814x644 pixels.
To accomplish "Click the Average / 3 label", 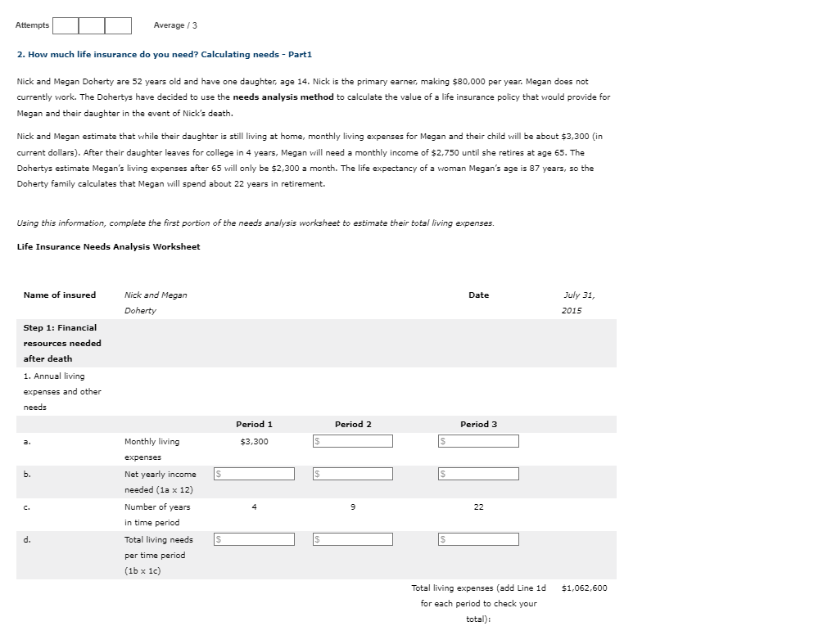I will (174, 25).
